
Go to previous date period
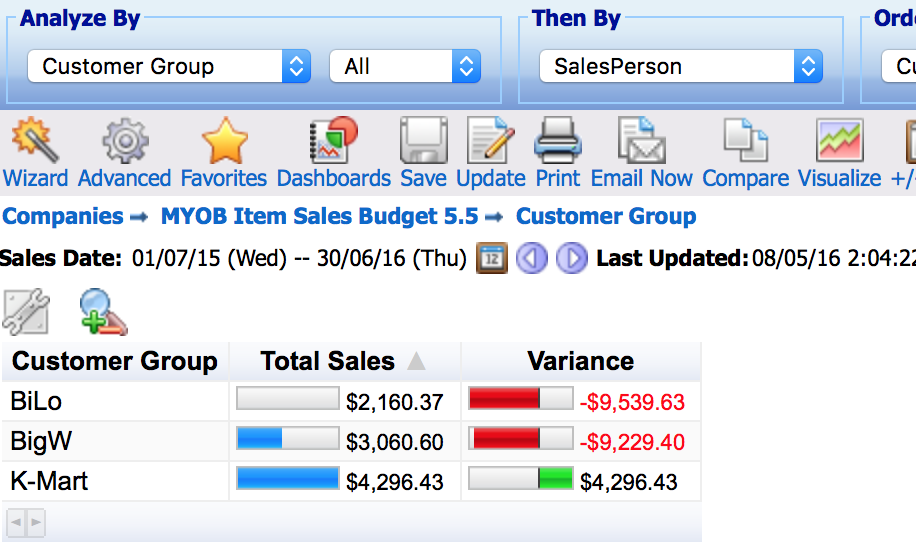532,258
